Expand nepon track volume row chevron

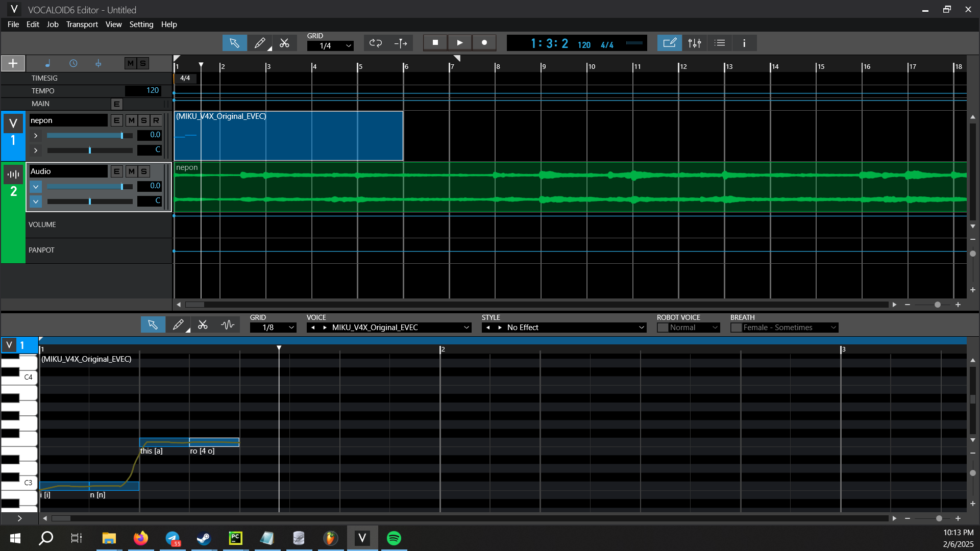tap(36, 136)
